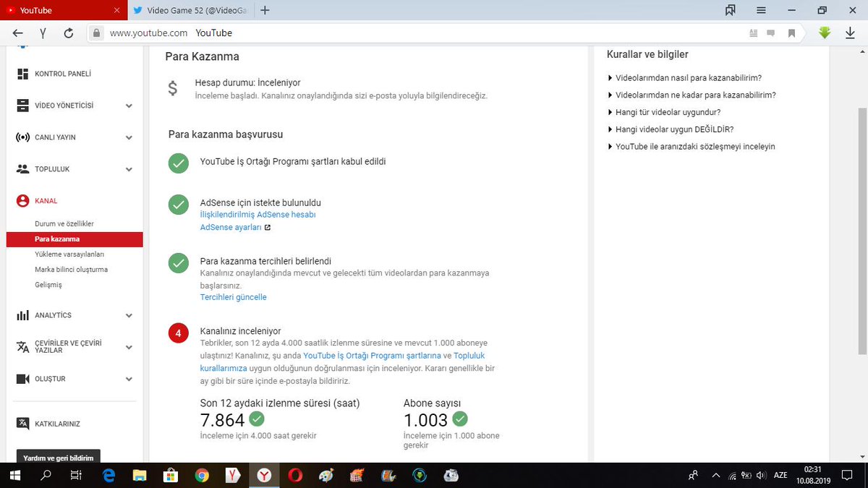Click green check beside İş Ortağı Programı şartları
The height and width of the screenshot is (488, 868).
178,163
